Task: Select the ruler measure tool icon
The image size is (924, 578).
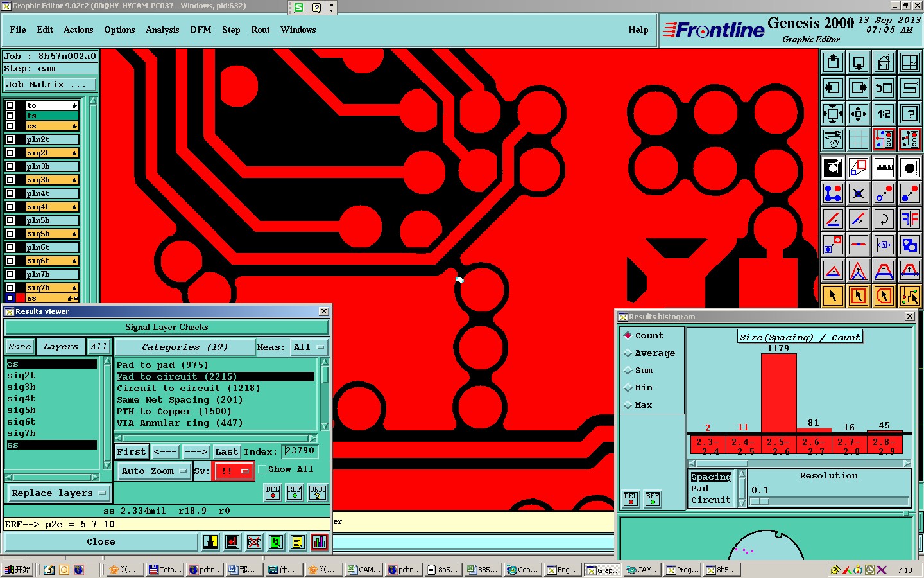Action: pyautogui.click(x=884, y=168)
